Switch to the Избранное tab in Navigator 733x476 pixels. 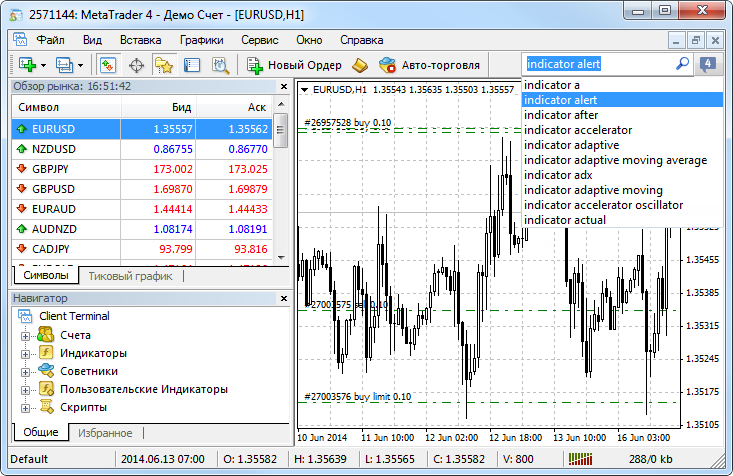(x=105, y=433)
